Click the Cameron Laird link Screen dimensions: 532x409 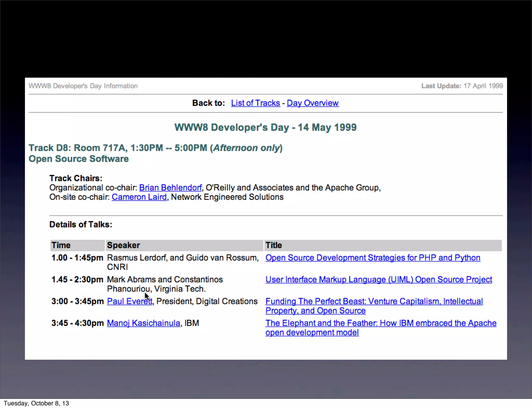tap(139, 197)
